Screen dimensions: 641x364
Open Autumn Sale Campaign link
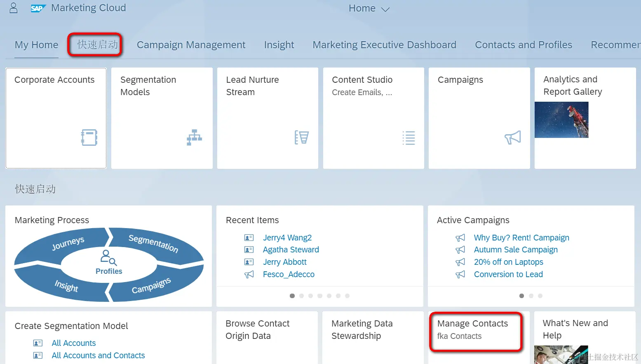click(516, 250)
